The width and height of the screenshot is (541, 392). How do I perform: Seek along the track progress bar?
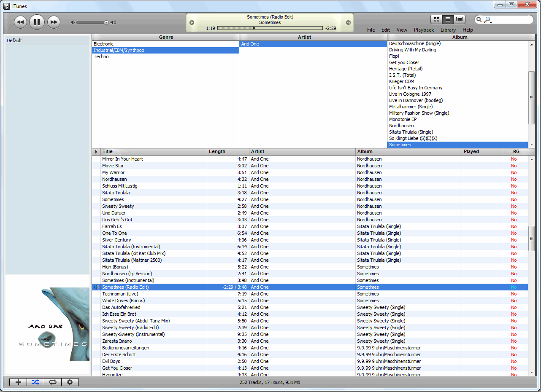click(x=270, y=28)
